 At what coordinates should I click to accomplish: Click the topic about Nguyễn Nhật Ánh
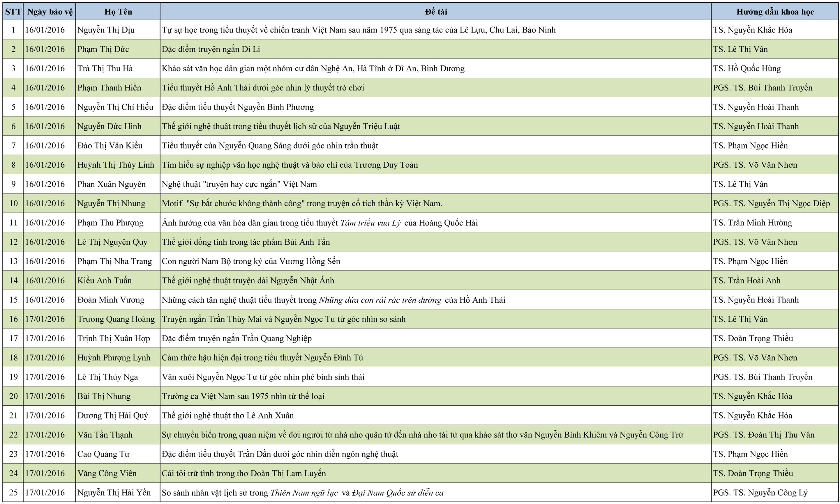click(248, 281)
